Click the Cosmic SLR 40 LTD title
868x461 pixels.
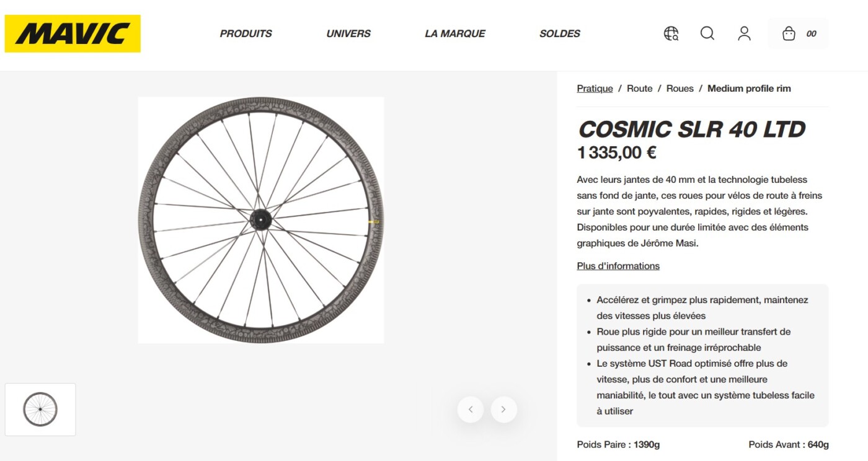pos(691,130)
